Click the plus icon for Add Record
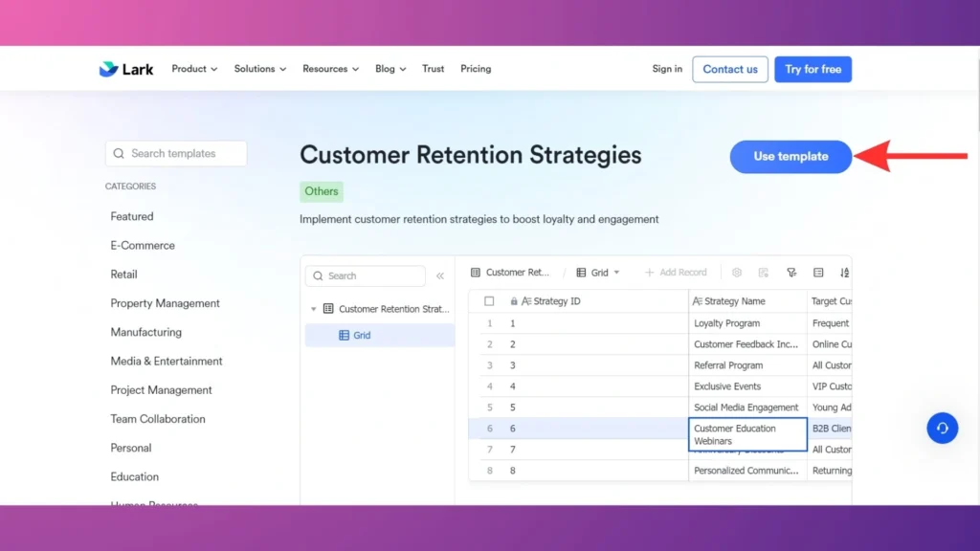This screenshot has width=980, height=551. coord(650,273)
